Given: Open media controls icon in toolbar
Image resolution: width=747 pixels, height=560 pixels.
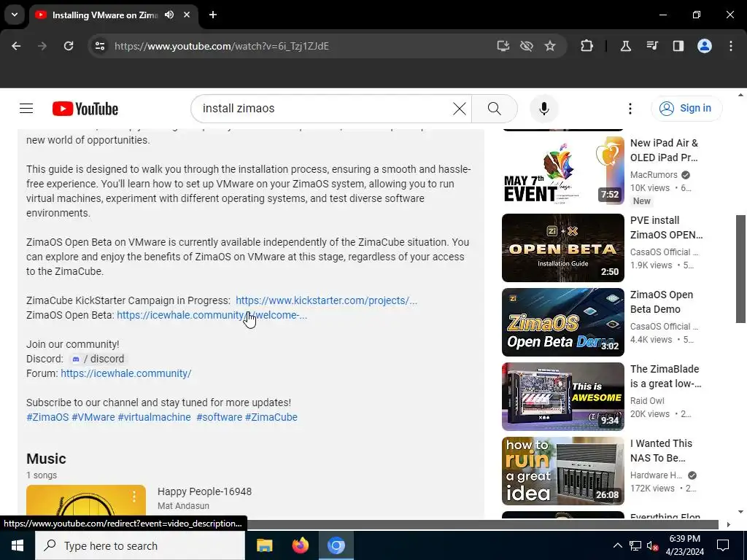Looking at the screenshot, I should [651, 46].
